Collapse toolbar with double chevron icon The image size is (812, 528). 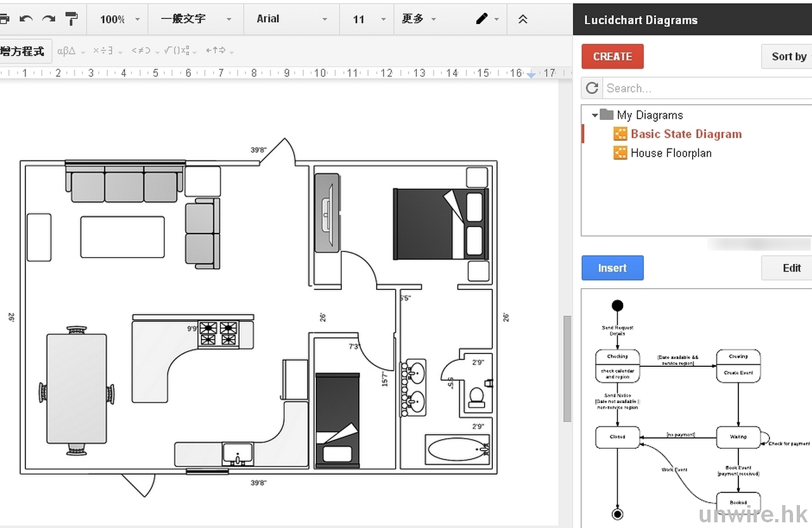click(523, 19)
